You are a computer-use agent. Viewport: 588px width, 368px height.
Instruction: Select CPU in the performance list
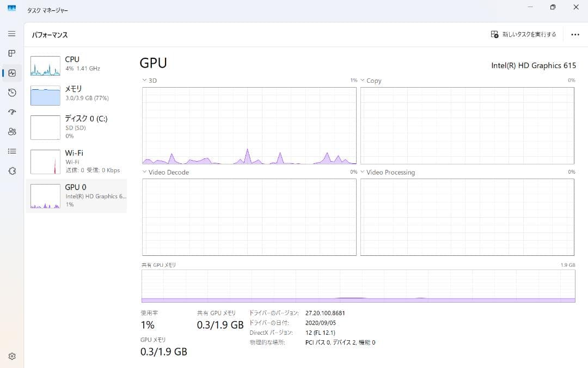coord(76,64)
